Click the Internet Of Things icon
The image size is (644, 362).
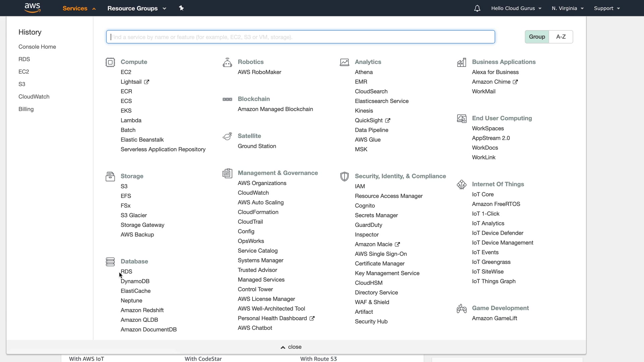(x=462, y=185)
